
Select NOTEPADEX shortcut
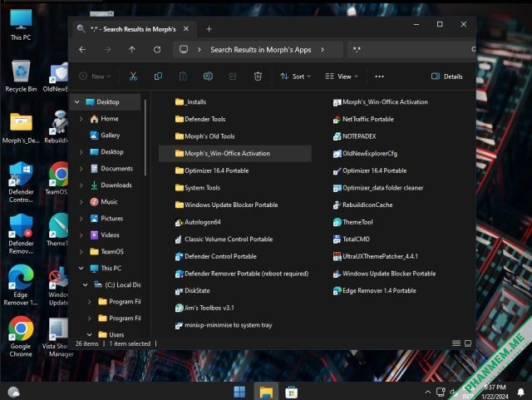pyautogui.click(x=354, y=136)
